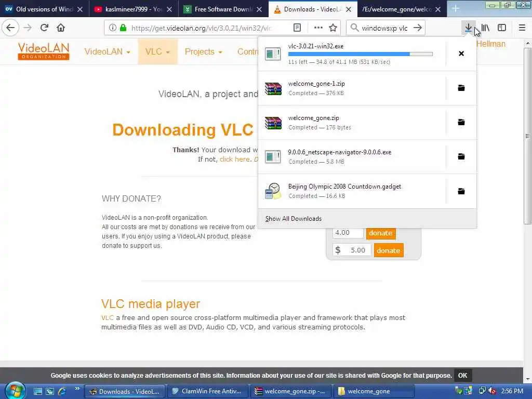The image size is (532, 399).
Task: Open ClamWin Free Antivirus taskbar button
Action: (207, 392)
